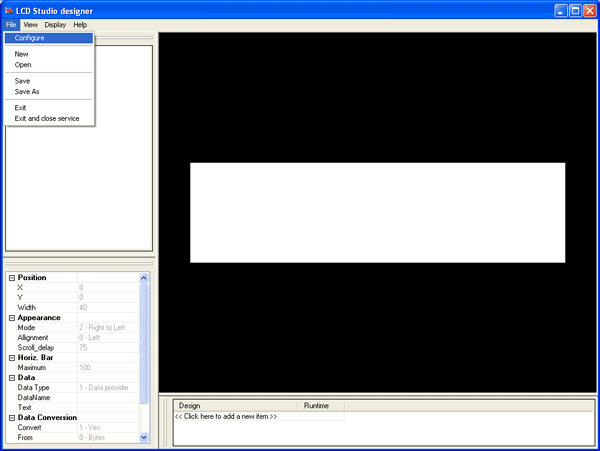The image size is (600, 451).
Task: Select Open in the File menu
Action: [49, 65]
